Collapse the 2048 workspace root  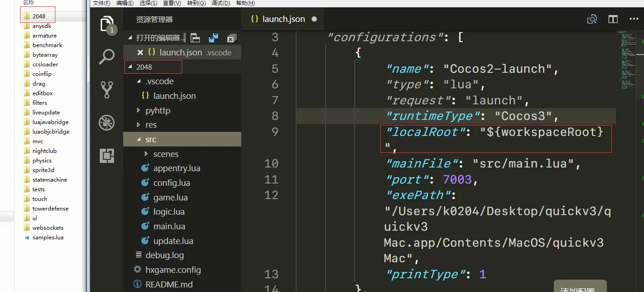tap(130, 67)
